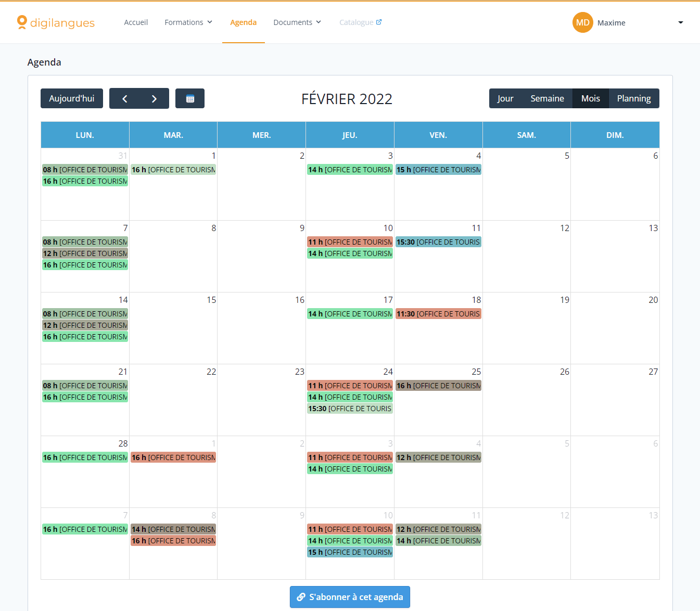Open Catalogue external link
This screenshot has width=700, height=611.
[360, 22]
